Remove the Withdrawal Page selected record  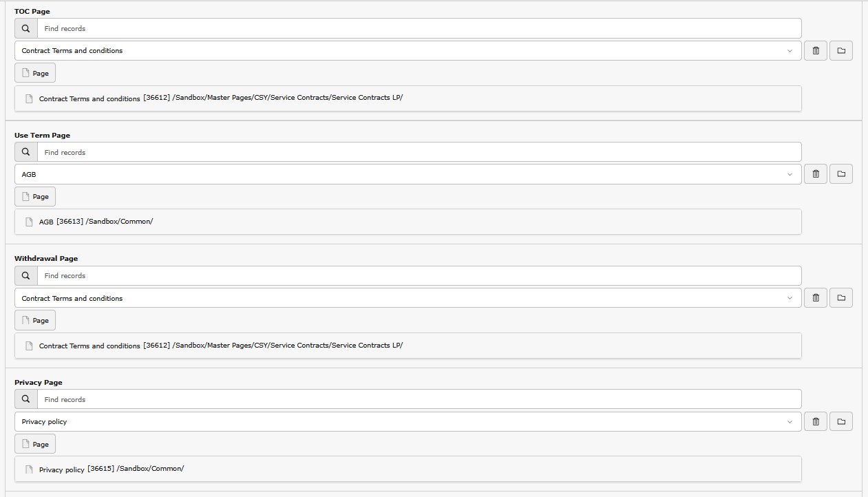coord(816,298)
